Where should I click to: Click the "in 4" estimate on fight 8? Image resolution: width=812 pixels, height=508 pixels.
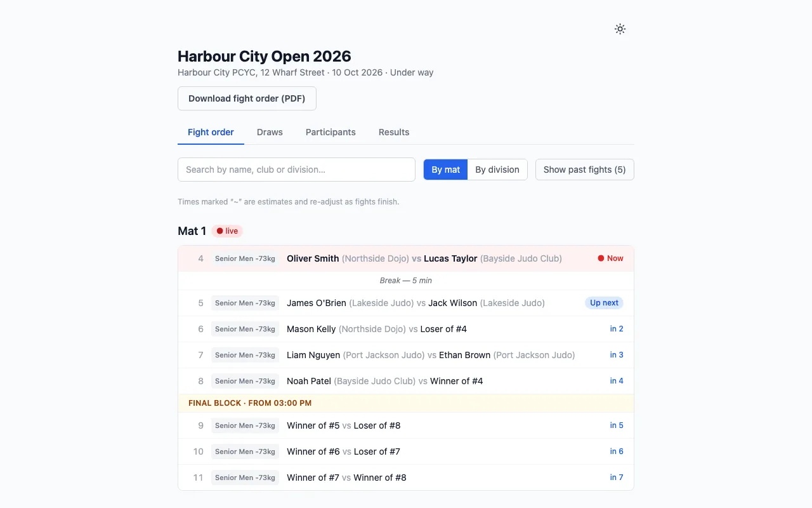pos(617,381)
